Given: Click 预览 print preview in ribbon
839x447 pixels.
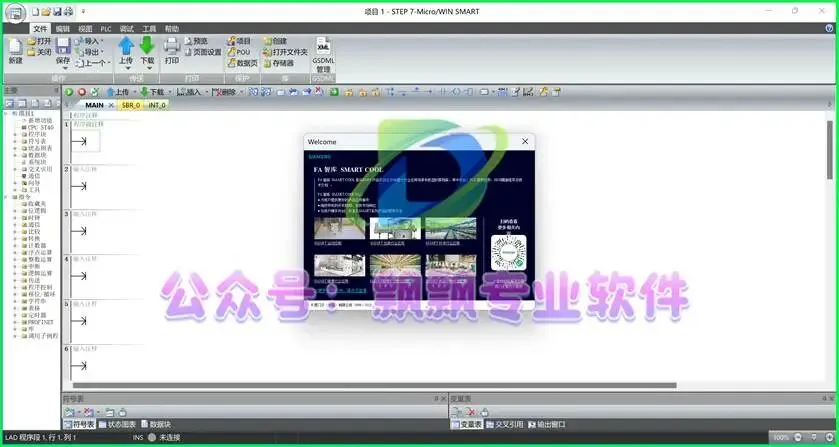Looking at the screenshot, I should (x=196, y=41).
